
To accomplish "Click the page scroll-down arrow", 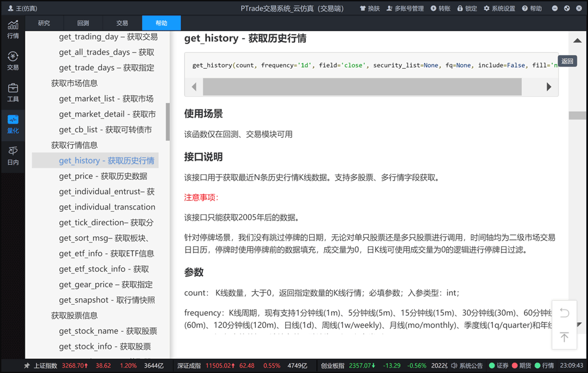I will pyautogui.click(x=579, y=325).
